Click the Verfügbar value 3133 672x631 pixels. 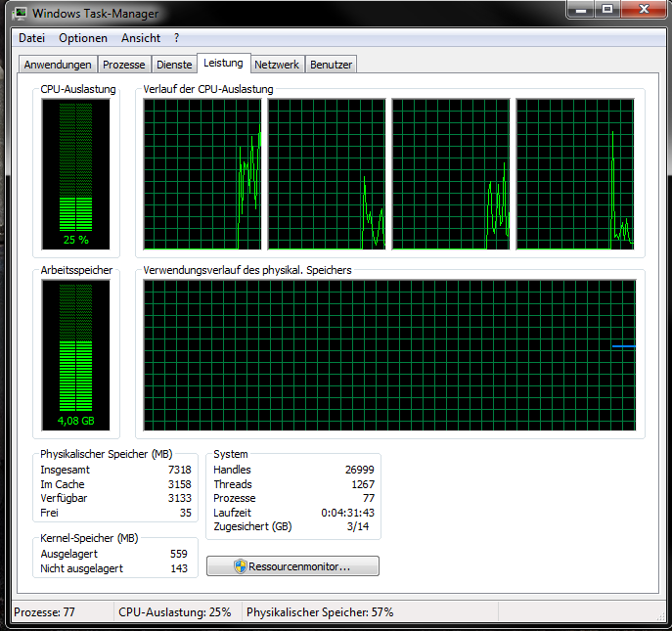coord(180,498)
